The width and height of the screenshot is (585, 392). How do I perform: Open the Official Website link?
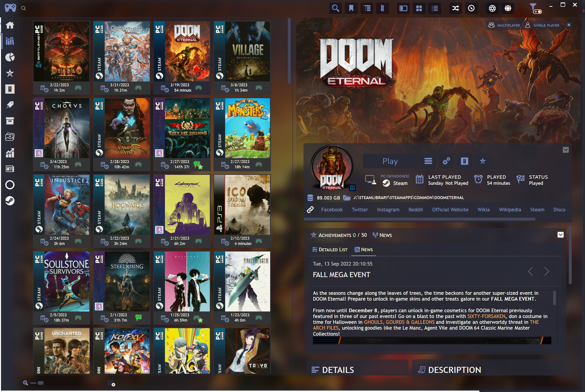(x=450, y=209)
